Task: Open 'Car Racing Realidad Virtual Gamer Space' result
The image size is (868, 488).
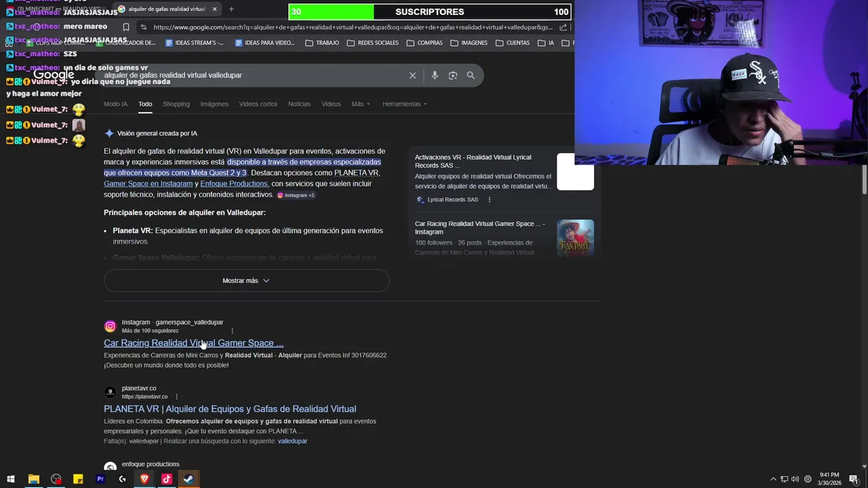Action: 193,343
